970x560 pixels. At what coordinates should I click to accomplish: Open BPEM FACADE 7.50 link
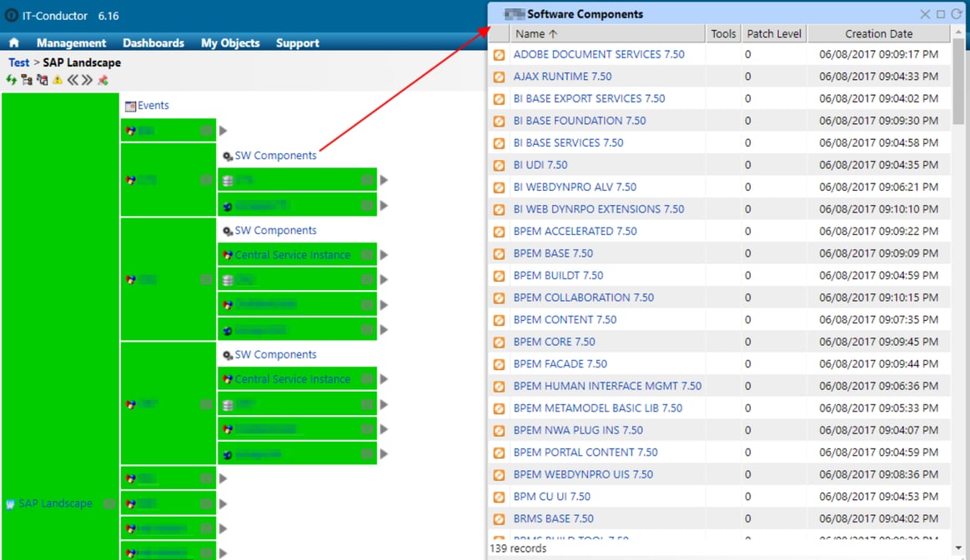click(x=560, y=364)
